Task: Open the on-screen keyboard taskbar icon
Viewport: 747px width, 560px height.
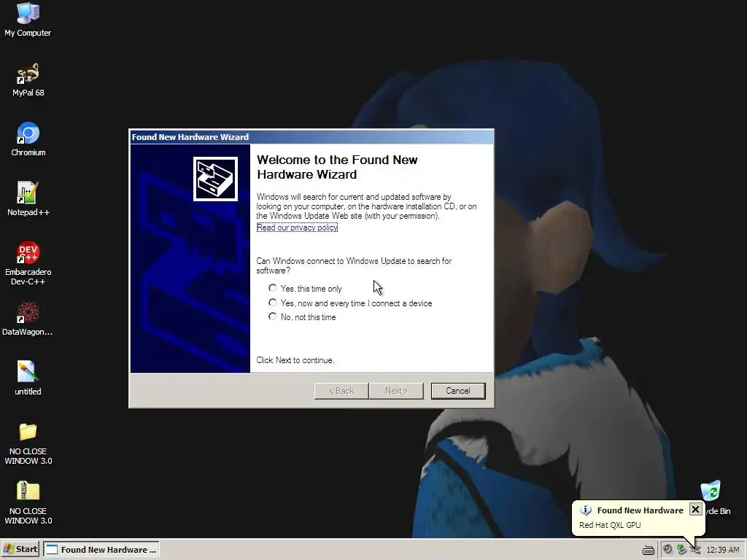Action: [649, 550]
